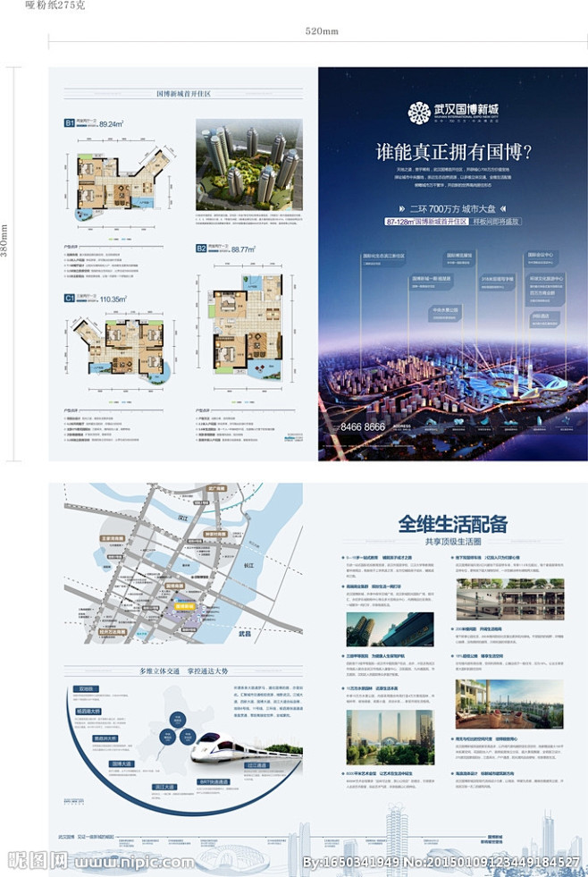The image size is (588, 877).
Task: Open the C1 110.35m² floor plan drawing
Action: click(121, 351)
